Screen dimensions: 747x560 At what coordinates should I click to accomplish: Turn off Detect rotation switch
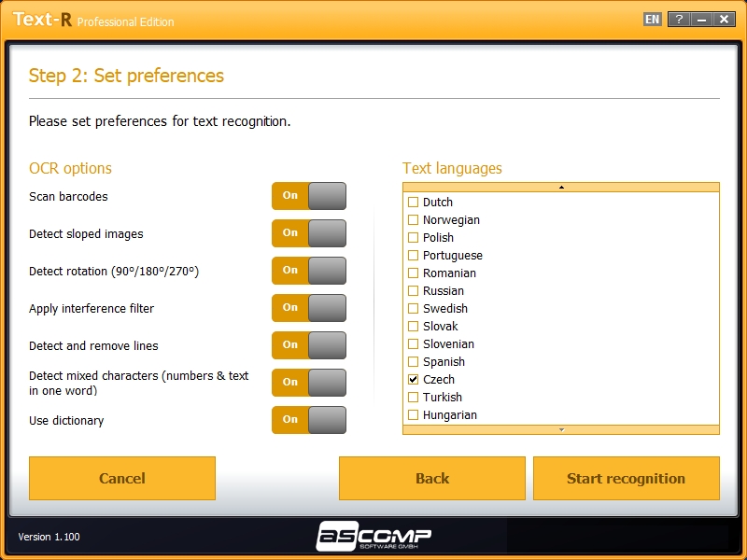click(x=309, y=271)
